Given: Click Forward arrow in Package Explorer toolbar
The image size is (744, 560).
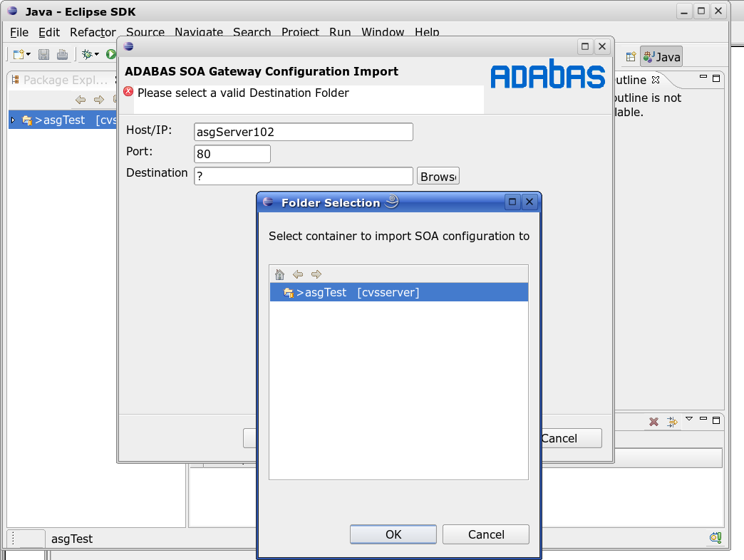Looking at the screenshot, I should pyautogui.click(x=98, y=100).
